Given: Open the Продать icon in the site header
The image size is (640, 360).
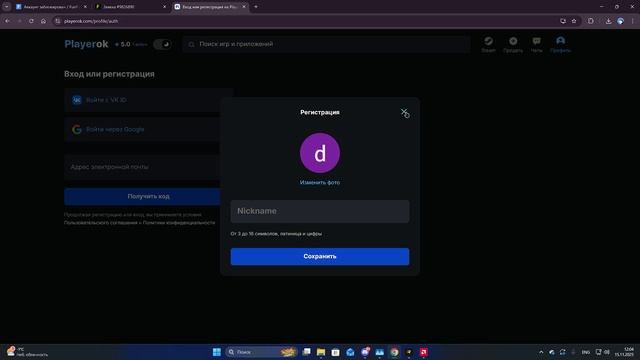Looking at the screenshot, I should pyautogui.click(x=513, y=44).
